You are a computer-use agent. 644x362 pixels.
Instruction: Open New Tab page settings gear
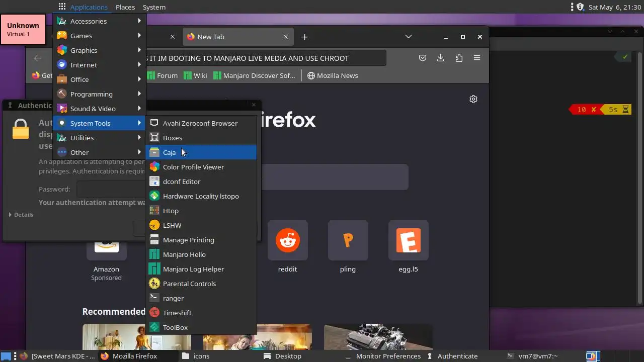[x=473, y=99]
